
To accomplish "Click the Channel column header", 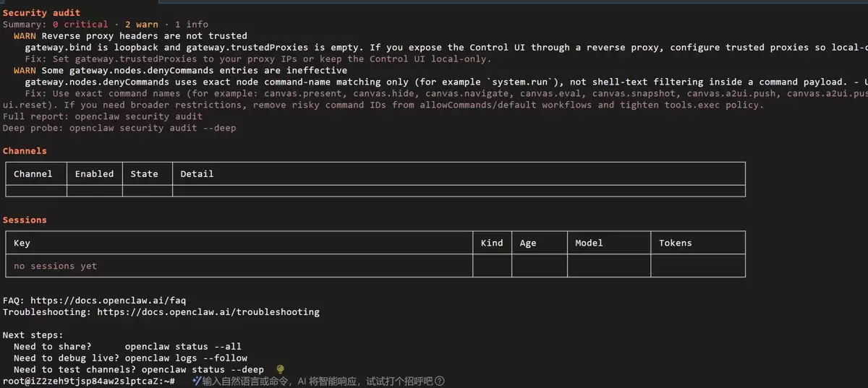I will click(x=33, y=173).
